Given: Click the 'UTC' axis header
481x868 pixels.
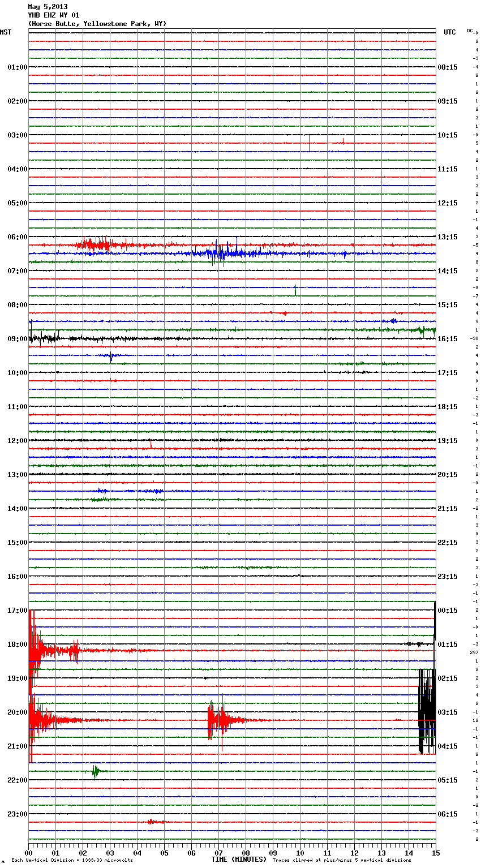Looking at the screenshot, I should coord(450,32).
